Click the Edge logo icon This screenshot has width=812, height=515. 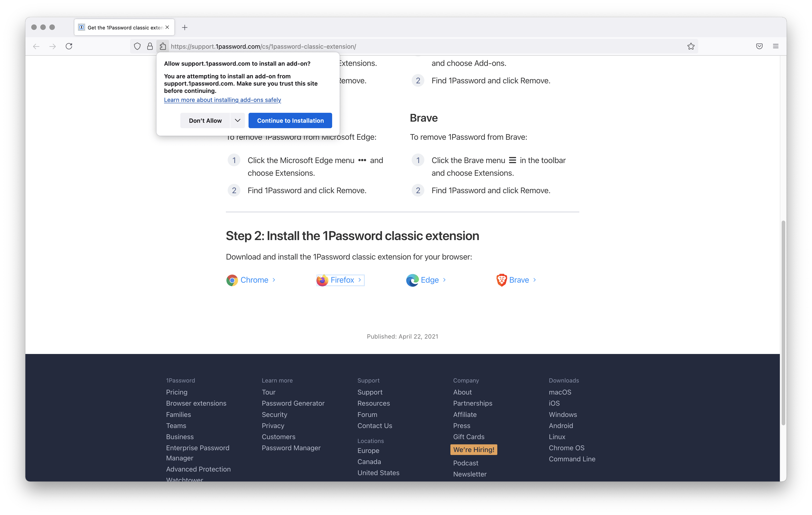click(x=412, y=280)
